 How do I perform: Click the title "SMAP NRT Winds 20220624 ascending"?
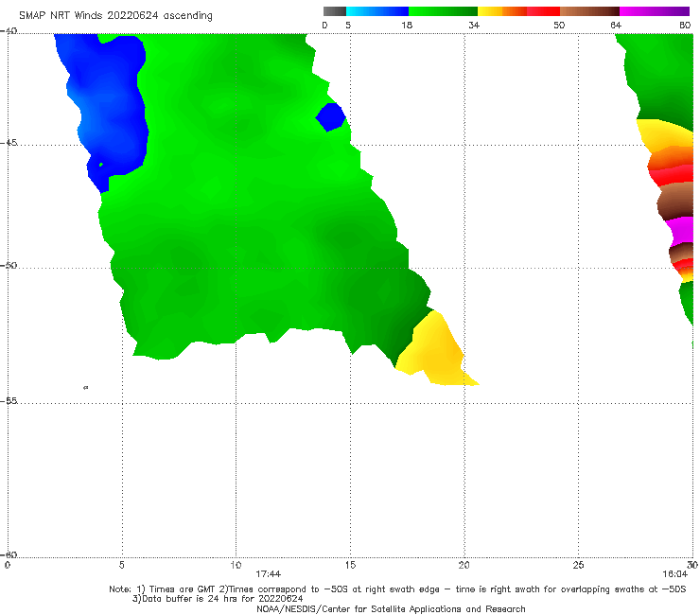115,16
